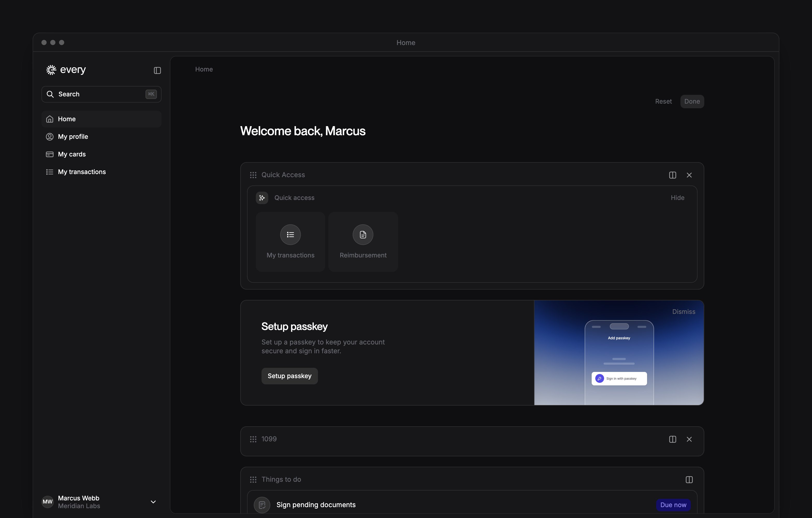Click the every logo icon
812x518 pixels.
pos(51,70)
